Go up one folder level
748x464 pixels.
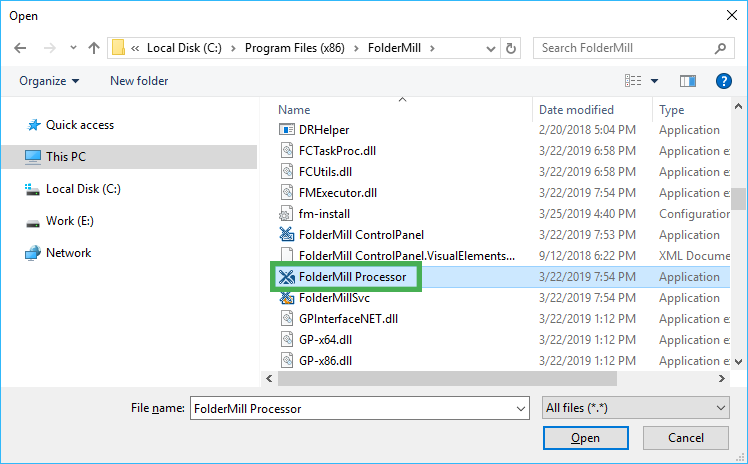point(94,48)
